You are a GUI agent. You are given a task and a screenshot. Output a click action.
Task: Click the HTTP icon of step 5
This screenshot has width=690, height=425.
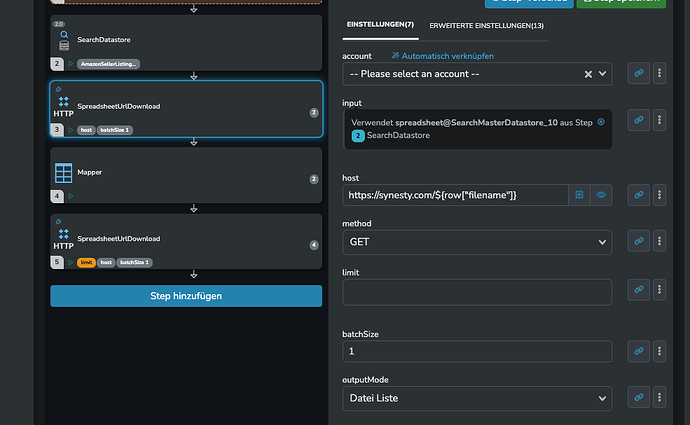click(63, 240)
